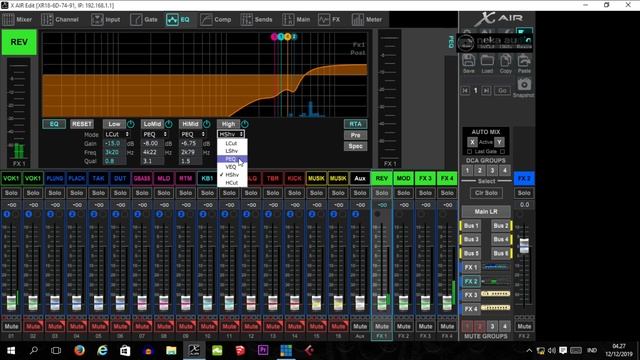
Task: Open Firefox from the taskbar
Action: 79,350
